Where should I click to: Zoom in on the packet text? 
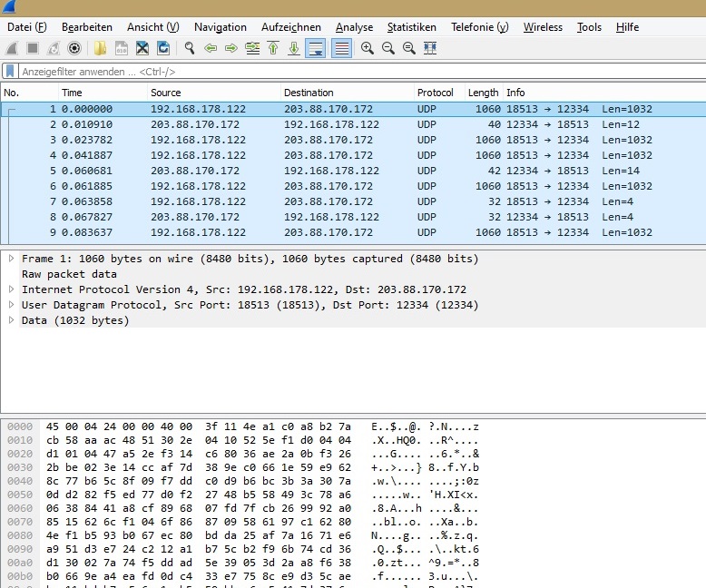click(x=368, y=48)
